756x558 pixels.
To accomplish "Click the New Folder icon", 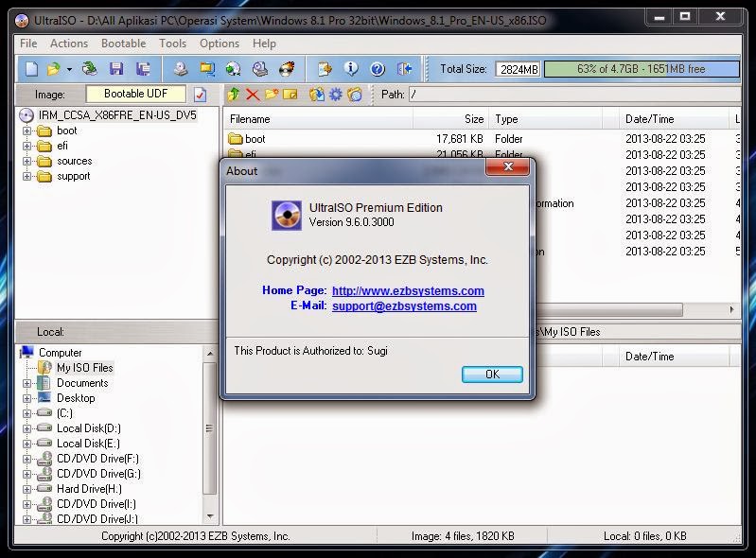I will 272,94.
